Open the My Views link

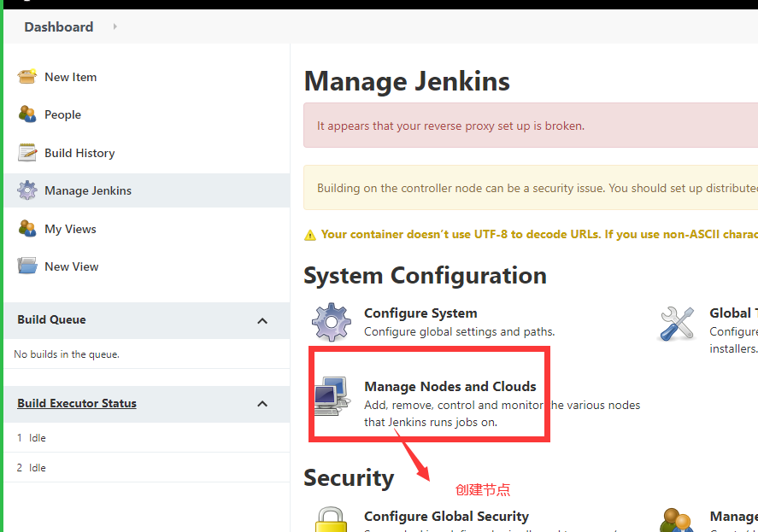(71, 229)
